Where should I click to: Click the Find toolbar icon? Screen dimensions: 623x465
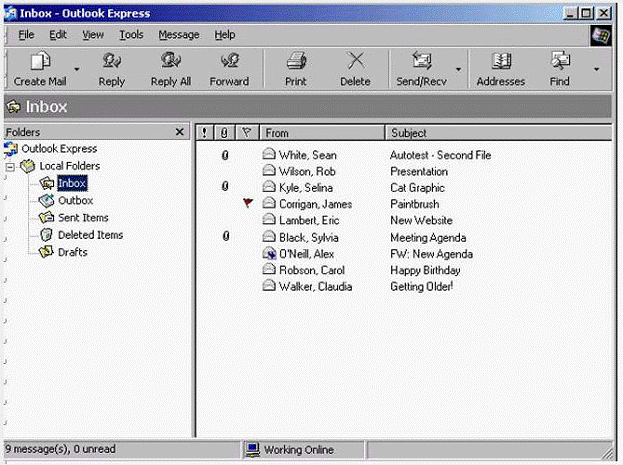[560, 62]
